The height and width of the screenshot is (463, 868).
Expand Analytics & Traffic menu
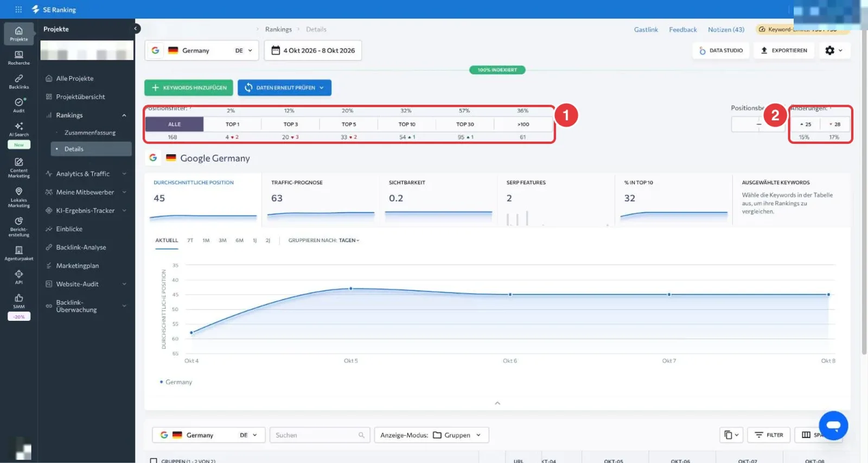pos(87,174)
